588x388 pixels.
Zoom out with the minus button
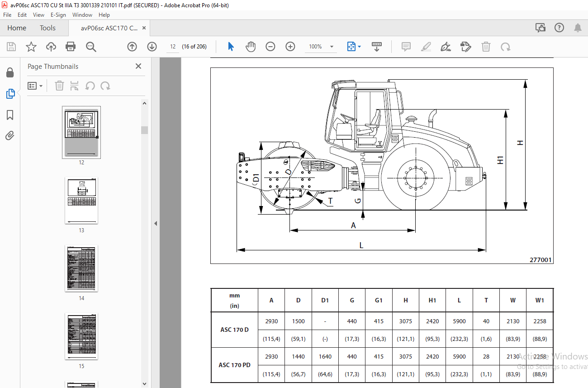270,47
